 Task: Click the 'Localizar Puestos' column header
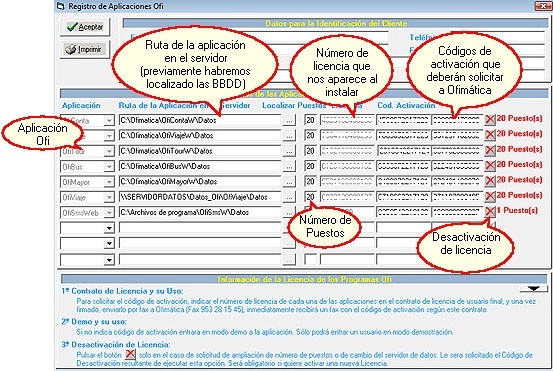pyautogui.click(x=294, y=105)
